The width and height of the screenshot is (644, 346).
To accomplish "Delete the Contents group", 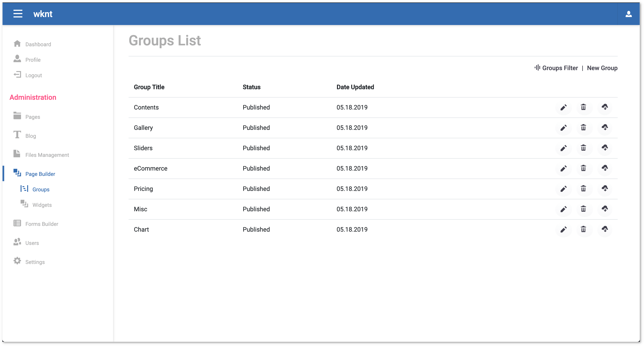I will tap(583, 107).
